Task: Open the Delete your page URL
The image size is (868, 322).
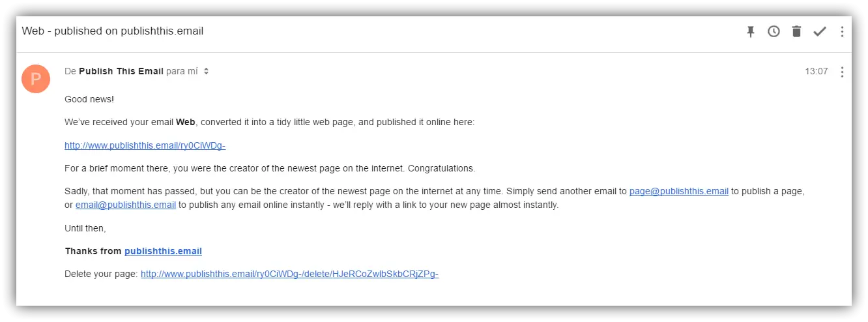Action: click(x=289, y=274)
